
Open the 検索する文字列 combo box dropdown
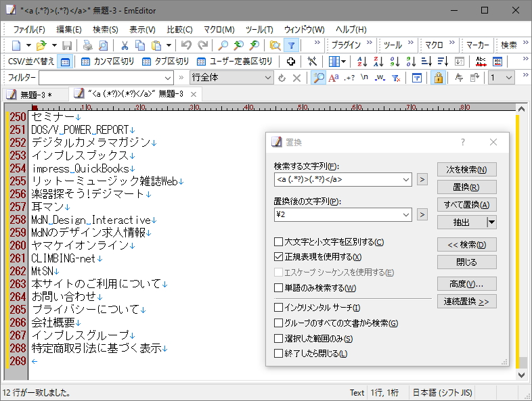tap(406, 180)
